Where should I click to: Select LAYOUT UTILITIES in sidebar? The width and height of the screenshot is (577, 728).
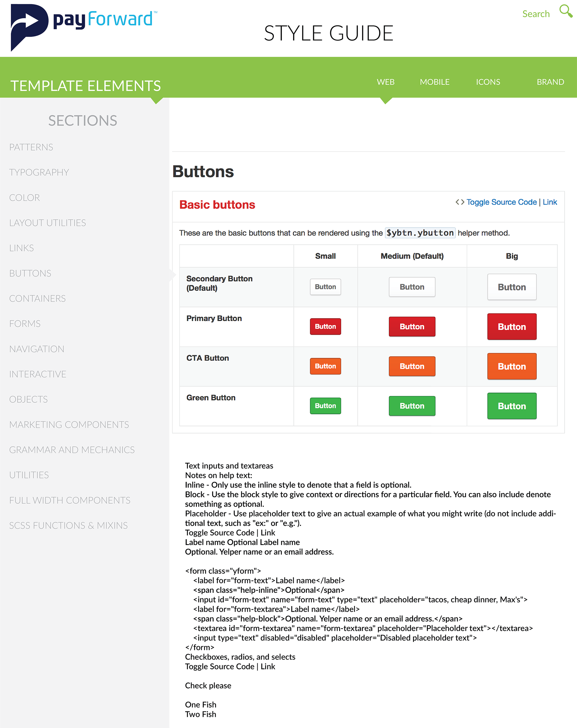(x=48, y=223)
